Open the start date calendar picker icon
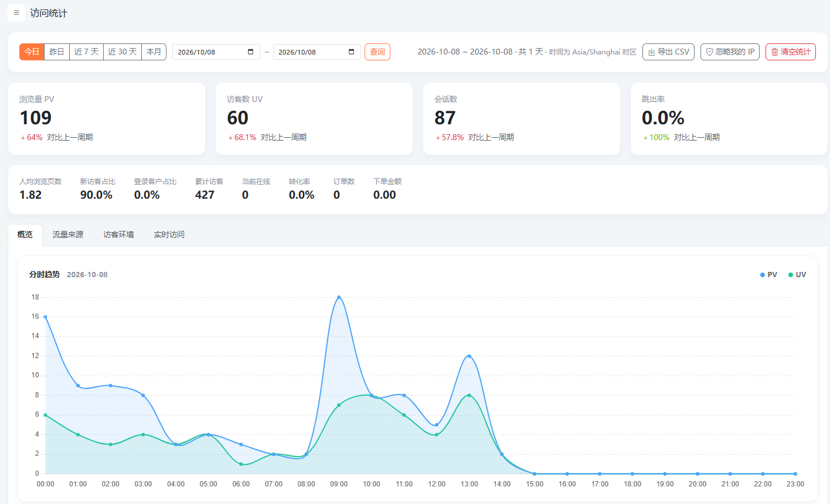This screenshot has width=830, height=504. point(251,52)
